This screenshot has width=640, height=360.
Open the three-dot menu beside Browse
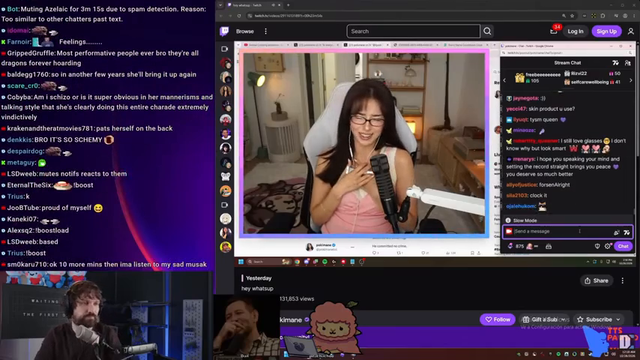266,31
